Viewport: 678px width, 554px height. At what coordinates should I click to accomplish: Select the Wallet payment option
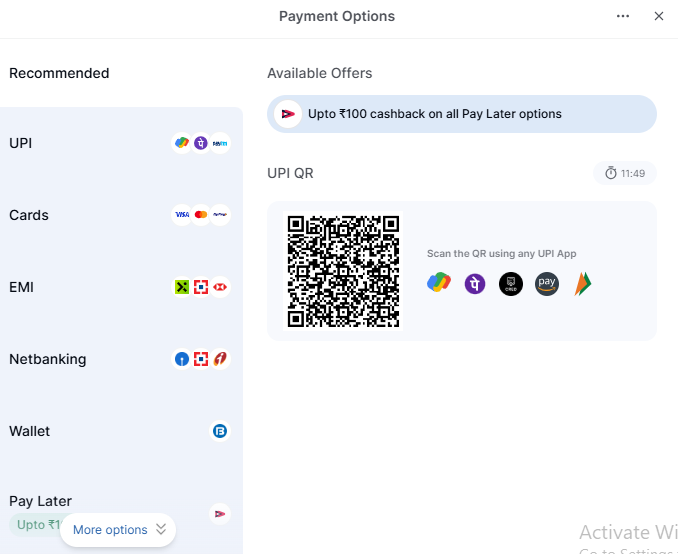(121, 431)
